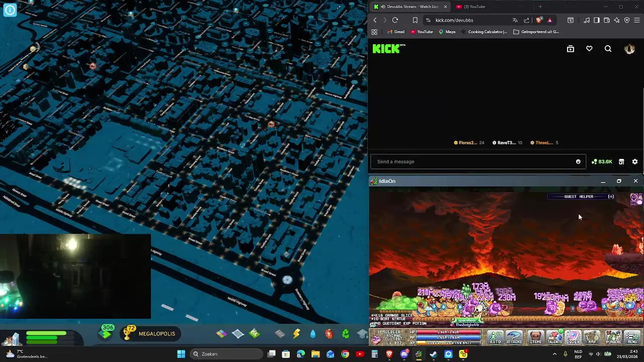Open the healthcare services icon in city toolbar
The width and height of the screenshot is (644, 362).
329,333
